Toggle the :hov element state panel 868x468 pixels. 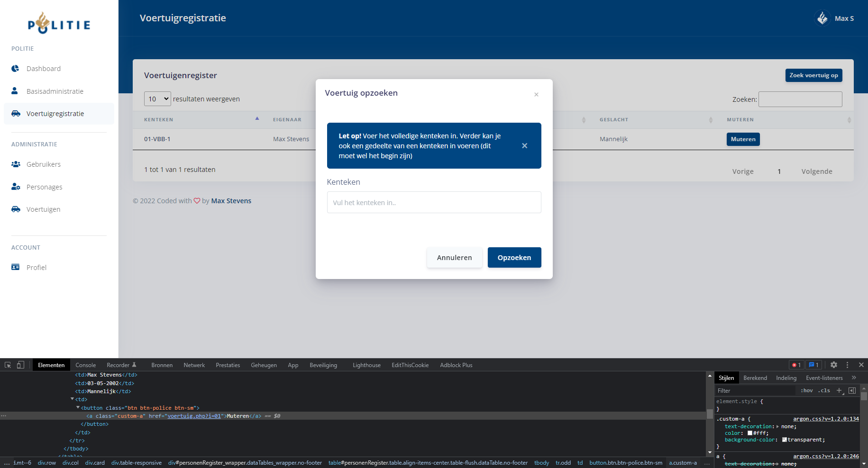point(806,390)
